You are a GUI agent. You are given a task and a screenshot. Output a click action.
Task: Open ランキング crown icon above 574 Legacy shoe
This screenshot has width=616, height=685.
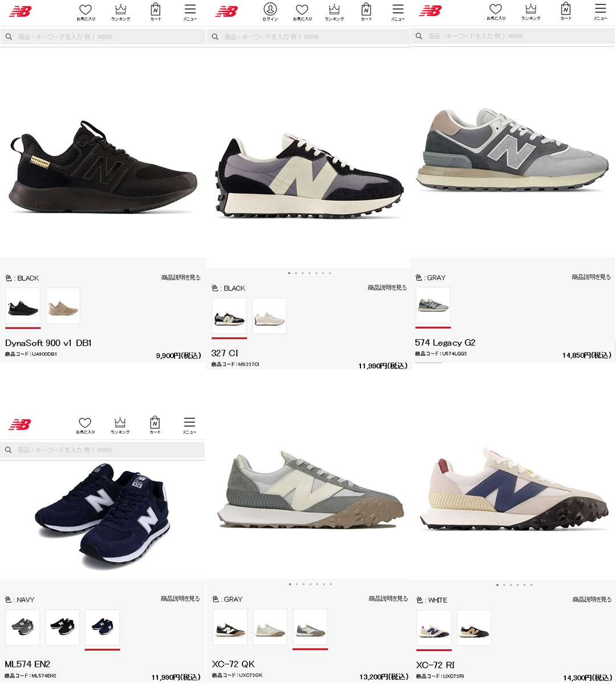tap(531, 11)
